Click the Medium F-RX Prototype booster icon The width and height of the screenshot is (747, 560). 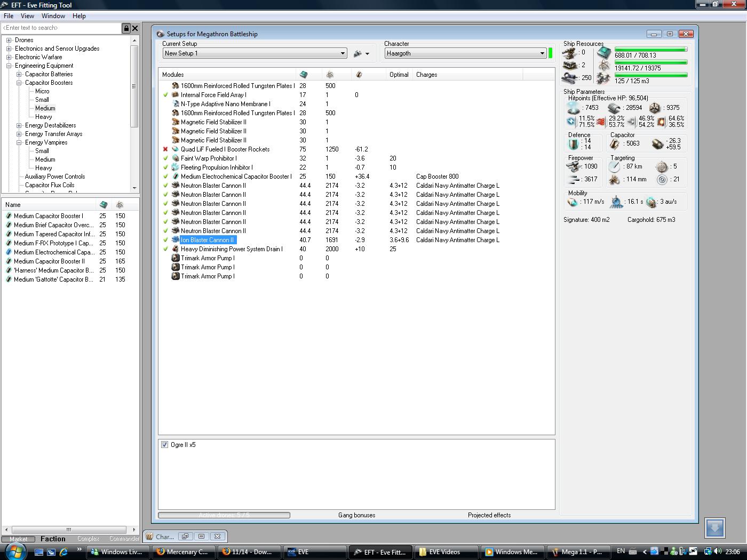(9, 243)
